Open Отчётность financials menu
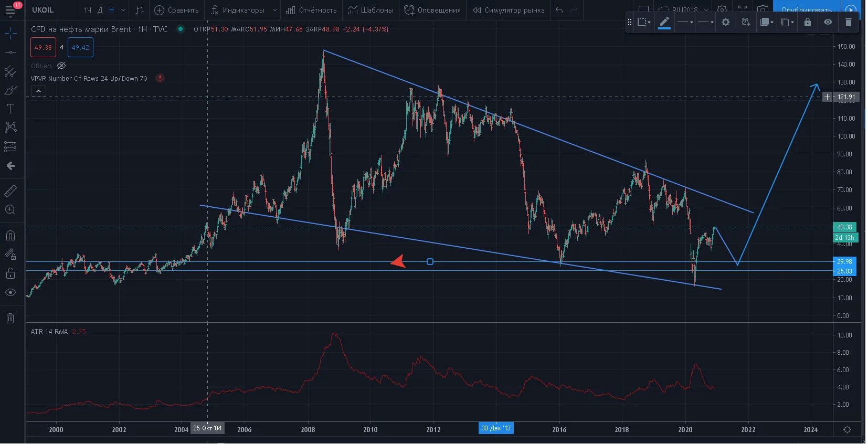This screenshot has height=444, width=868. [x=311, y=10]
